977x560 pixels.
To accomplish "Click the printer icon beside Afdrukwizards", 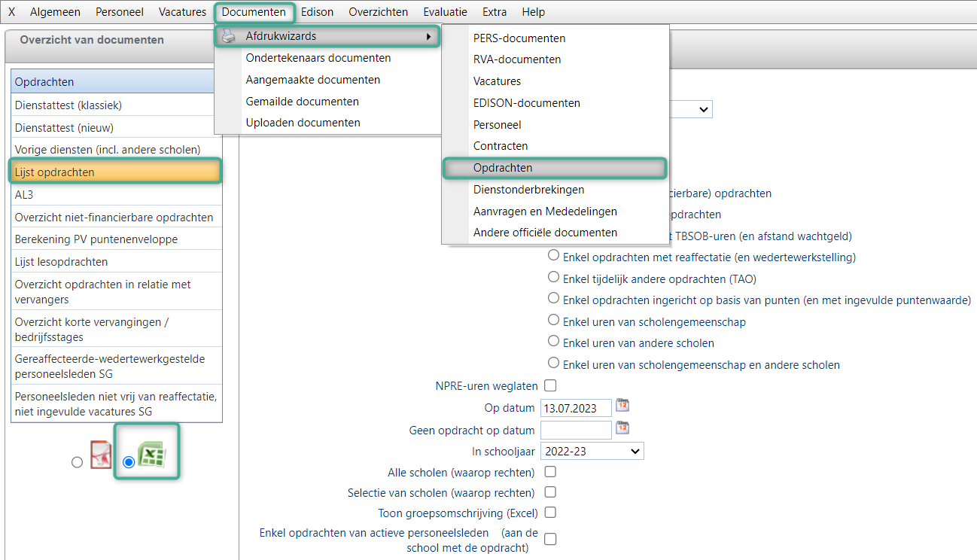I will 229,36.
